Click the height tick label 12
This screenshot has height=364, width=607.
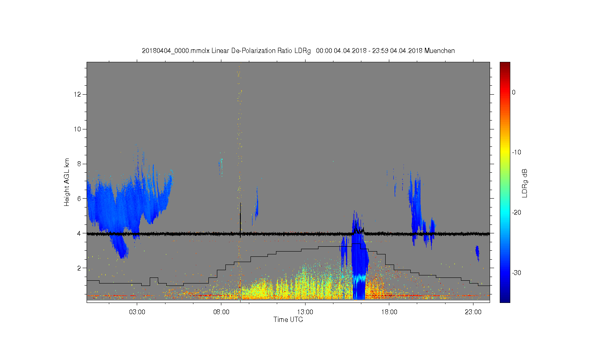(x=78, y=94)
